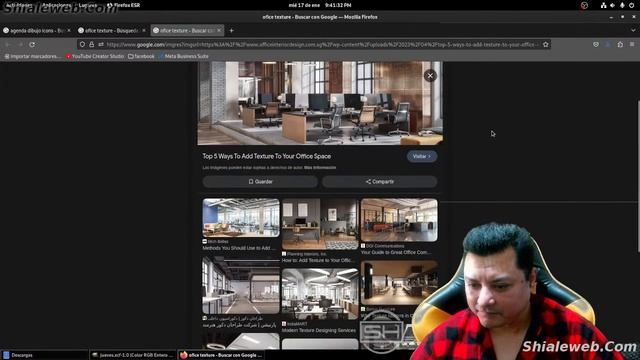The height and width of the screenshot is (360, 640).
Task: Open the date and time clock in panel
Action: [320, 5]
